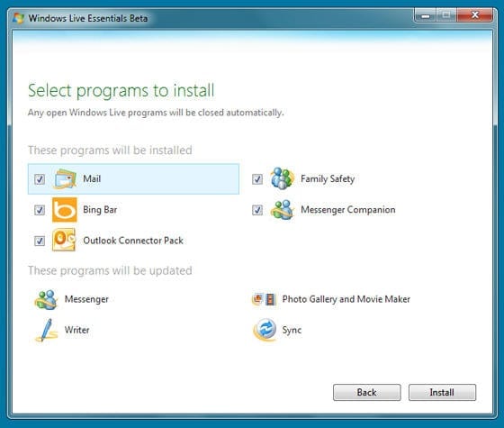Click the Windows flag icon in title bar
The image size is (504, 428).
19,18
